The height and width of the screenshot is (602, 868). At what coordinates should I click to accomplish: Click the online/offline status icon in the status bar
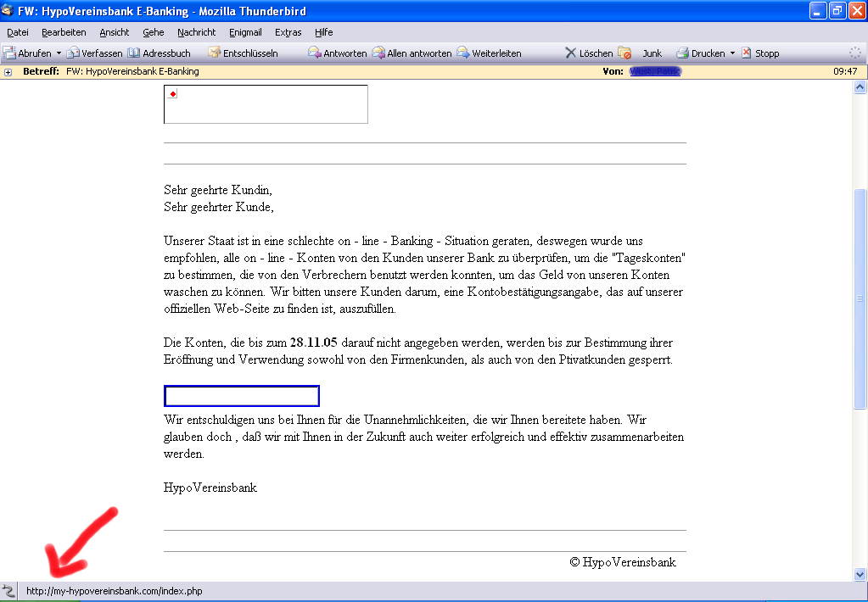click(x=8, y=591)
